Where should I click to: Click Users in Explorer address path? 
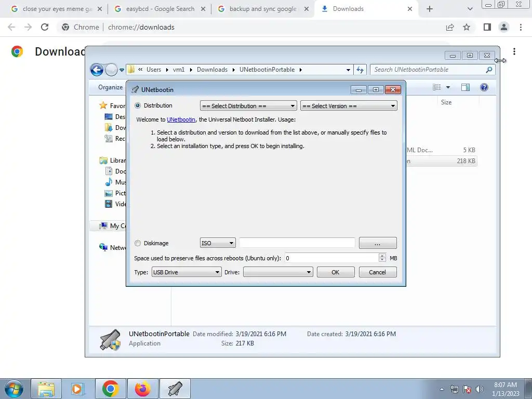pyautogui.click(x=154, y=70)
